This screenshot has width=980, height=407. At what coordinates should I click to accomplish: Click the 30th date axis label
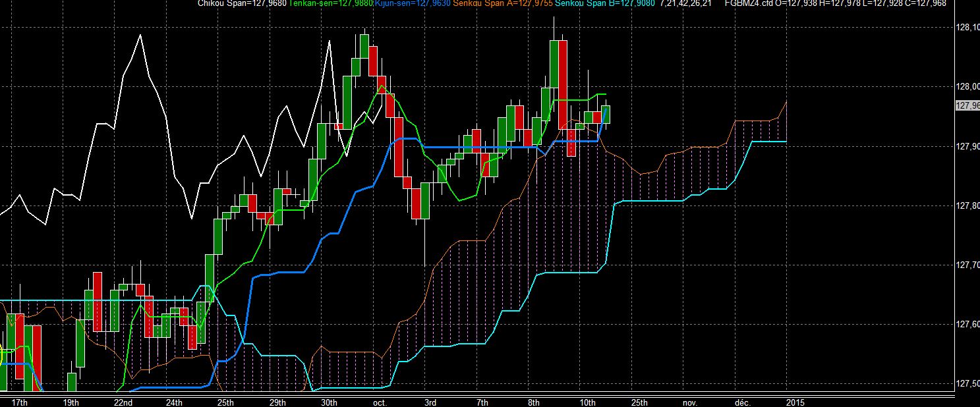[329, 402]
